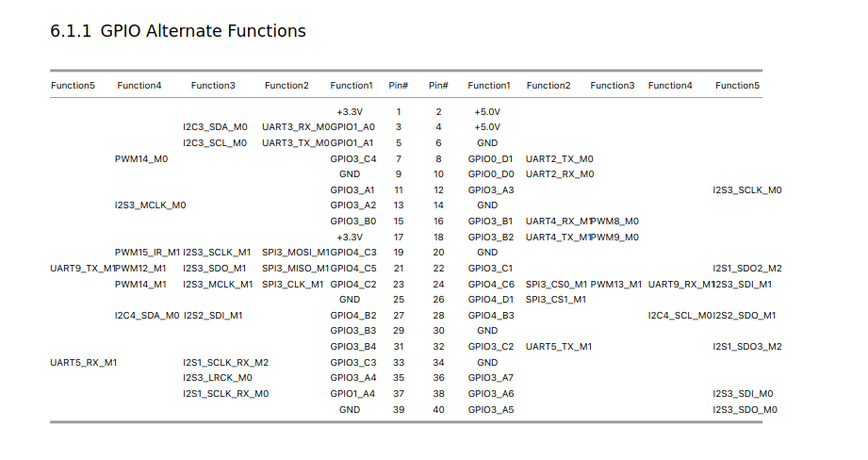Select the I2S3_MCLK_M0 entry
Viewport: 868px width, 460px height.
tap(150, 205)
